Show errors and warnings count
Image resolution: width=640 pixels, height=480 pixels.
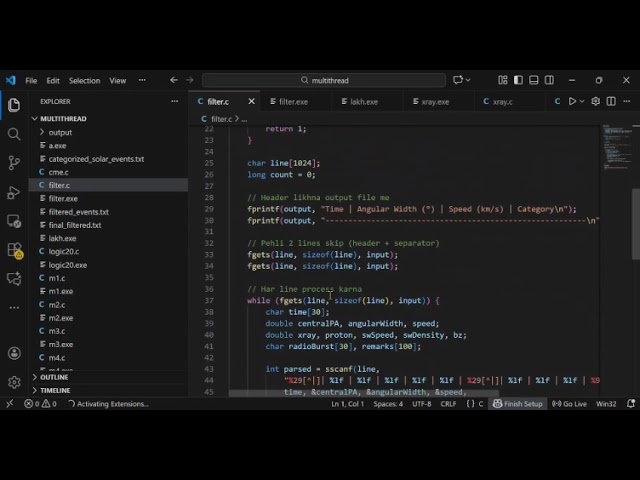point(40,404)
